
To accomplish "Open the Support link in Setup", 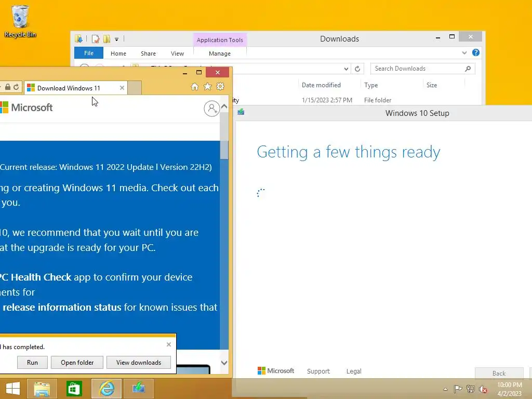I will tap(318, 371).
